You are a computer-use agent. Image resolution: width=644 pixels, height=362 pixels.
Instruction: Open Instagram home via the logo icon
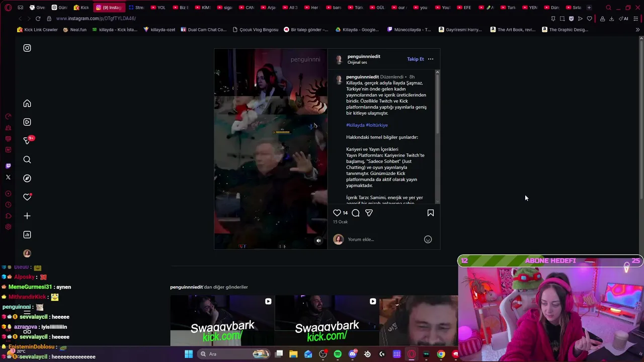(x=27, y=48)
